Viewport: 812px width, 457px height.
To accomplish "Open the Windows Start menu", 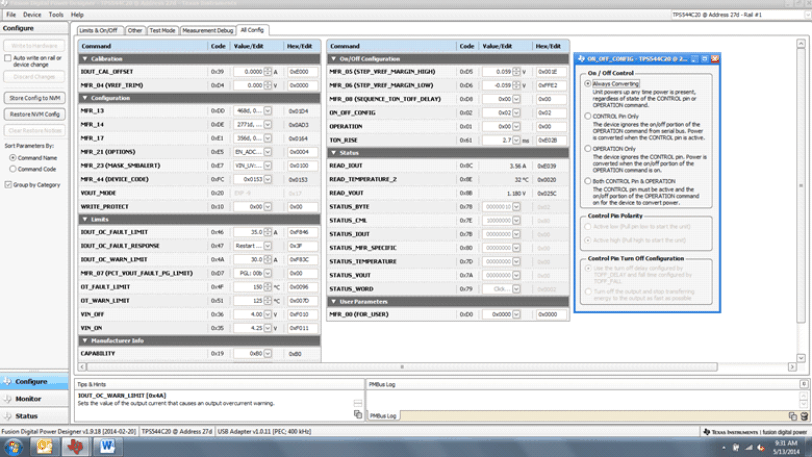I will point(13,447).
